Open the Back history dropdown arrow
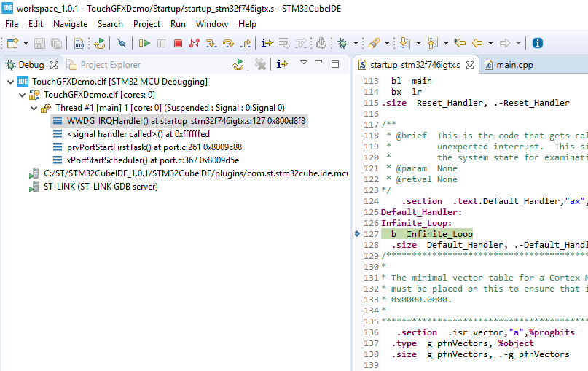Image resolution: width=588 pixels, height=371 pixels. [490, 43]
